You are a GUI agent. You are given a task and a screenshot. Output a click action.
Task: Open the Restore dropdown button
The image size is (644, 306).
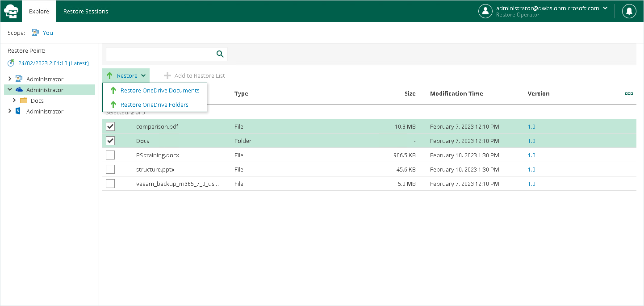click(126, 75)
